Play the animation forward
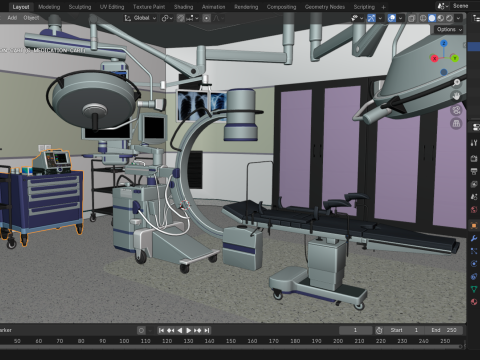Screen dimensions: 480x360 [x=188, y=330]
